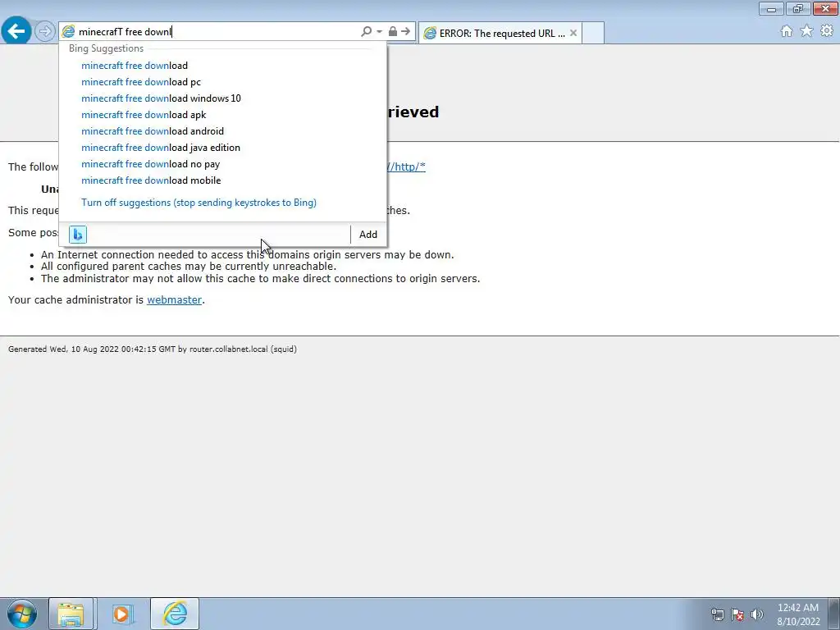Click the network status tray icon

pos(717,614)
